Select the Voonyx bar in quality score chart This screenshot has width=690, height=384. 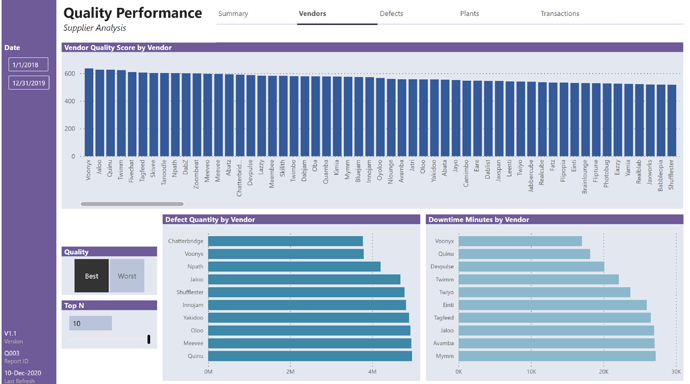89,112
